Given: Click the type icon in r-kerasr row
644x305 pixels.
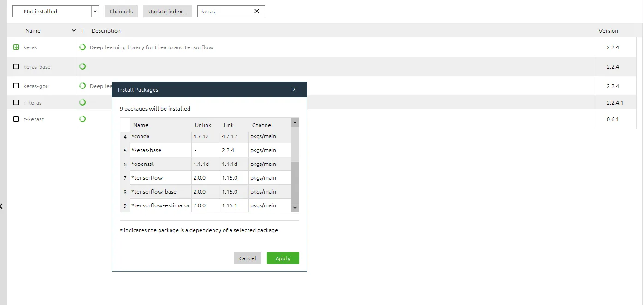Looking at the screenshot, I should 83,119.
